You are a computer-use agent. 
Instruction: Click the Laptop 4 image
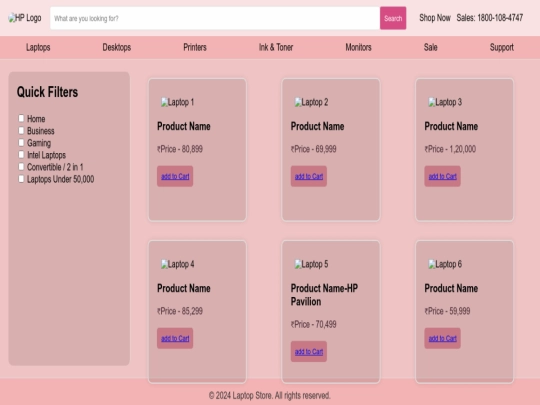177,264
